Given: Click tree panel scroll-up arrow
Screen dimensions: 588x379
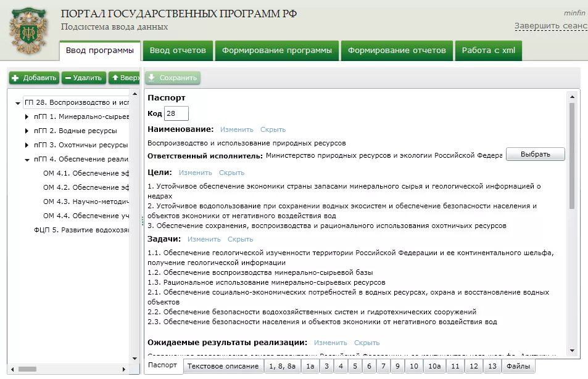Looking at the screenshot, I should (135, 94).
